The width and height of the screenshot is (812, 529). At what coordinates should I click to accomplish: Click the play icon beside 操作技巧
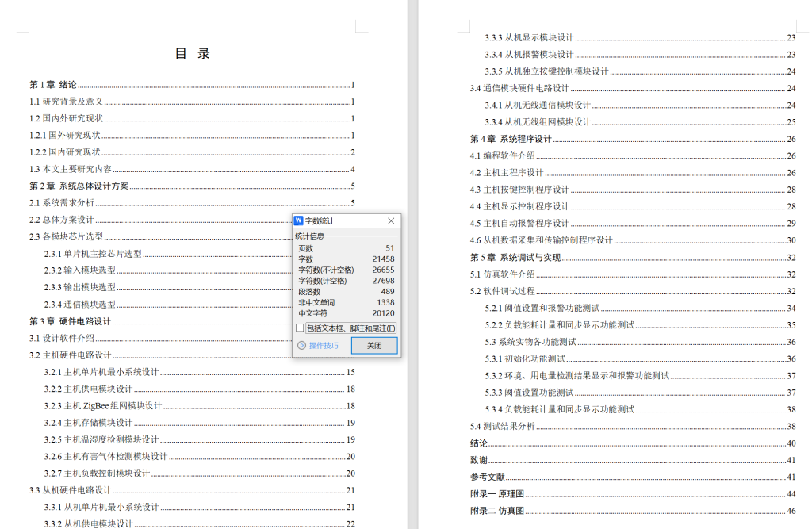pos(303,345)
